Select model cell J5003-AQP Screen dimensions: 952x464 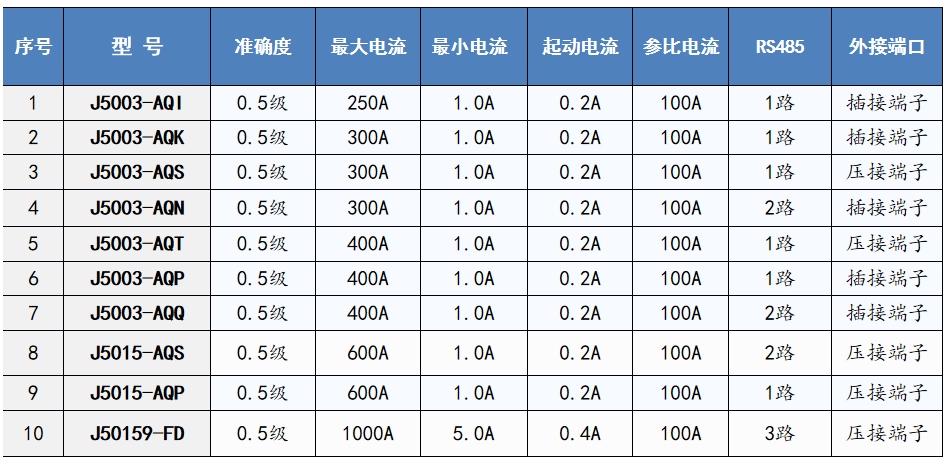[137, 279]
